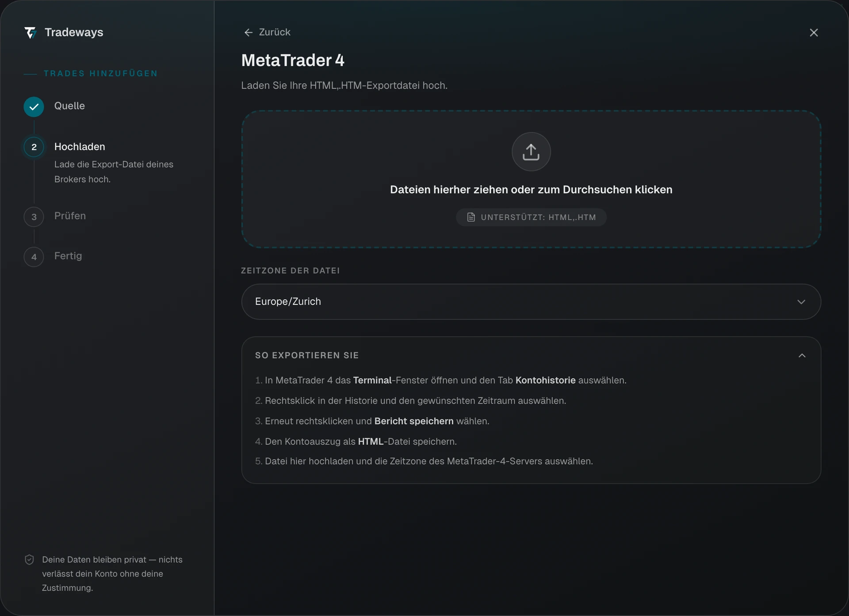Click 'Dateien hierher ziehen oder zum Durchsuchen klicken'
Screen dimensions: 849x616
pyautogui.click(x=531, y=190)
